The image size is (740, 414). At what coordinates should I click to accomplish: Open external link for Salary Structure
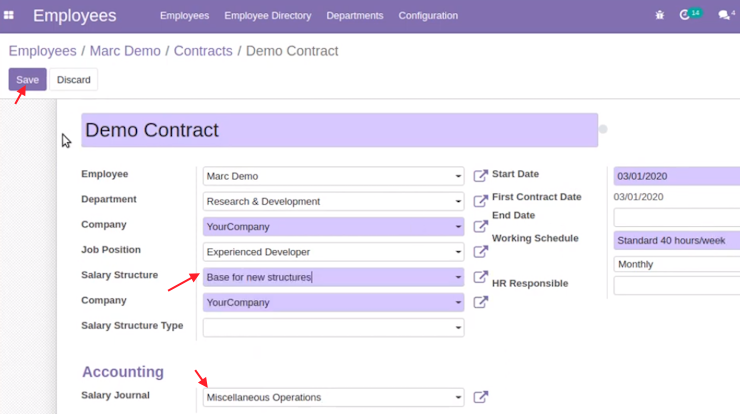pos(480,277)
